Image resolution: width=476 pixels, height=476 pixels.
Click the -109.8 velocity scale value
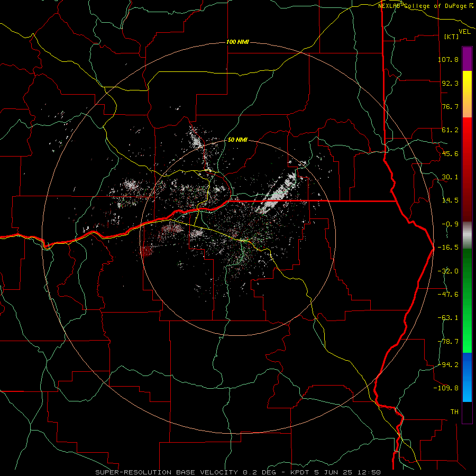coord(446,388)
